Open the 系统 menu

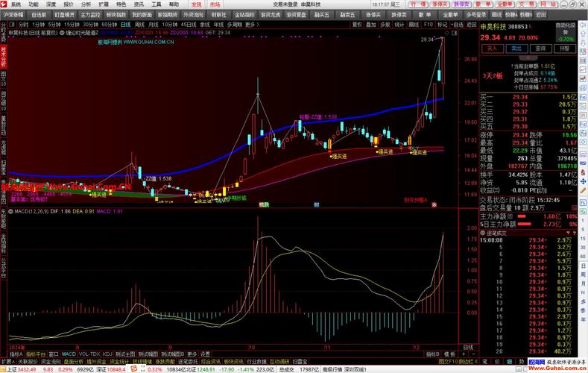[16, 4]
